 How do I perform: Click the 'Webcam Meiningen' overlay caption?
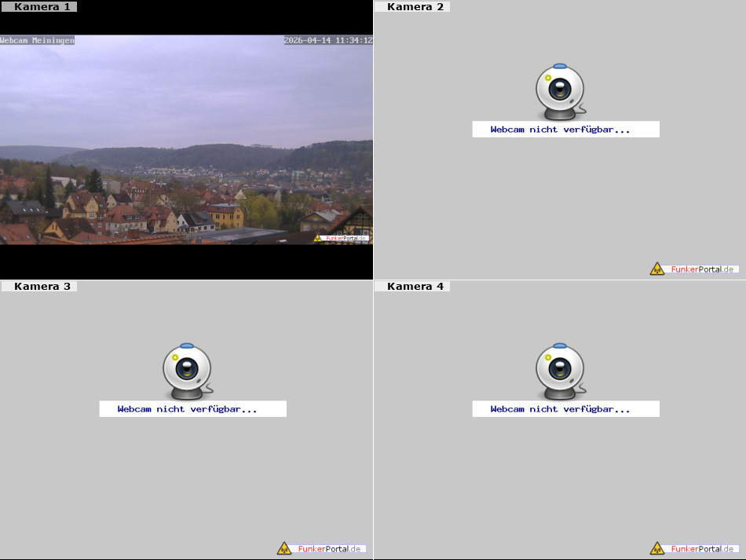38,40
